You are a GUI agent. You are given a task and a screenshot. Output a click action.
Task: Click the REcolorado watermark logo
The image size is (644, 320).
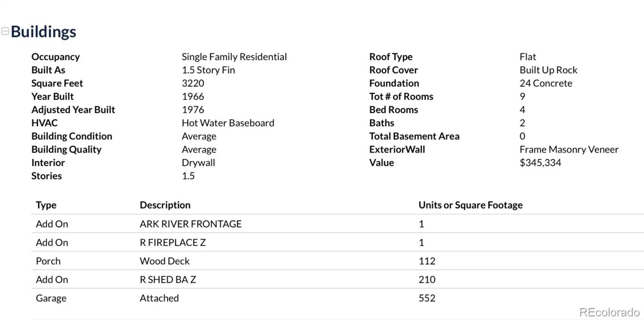click(x=609, y=312)
